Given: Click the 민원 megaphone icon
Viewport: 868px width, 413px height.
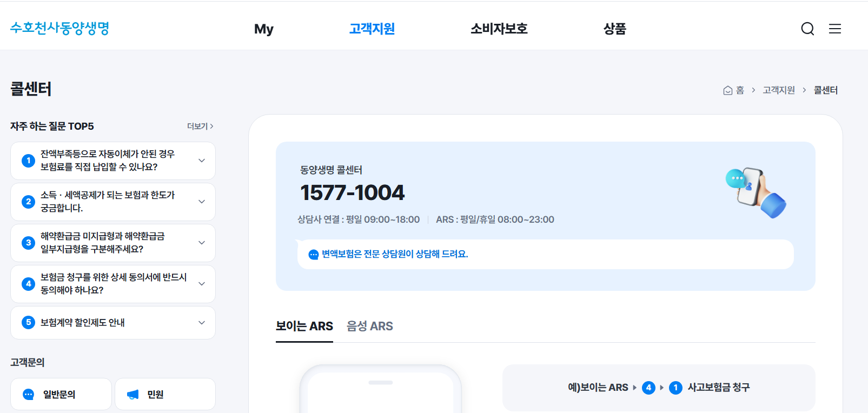Looking at the screenshot, I should [133, 395].
